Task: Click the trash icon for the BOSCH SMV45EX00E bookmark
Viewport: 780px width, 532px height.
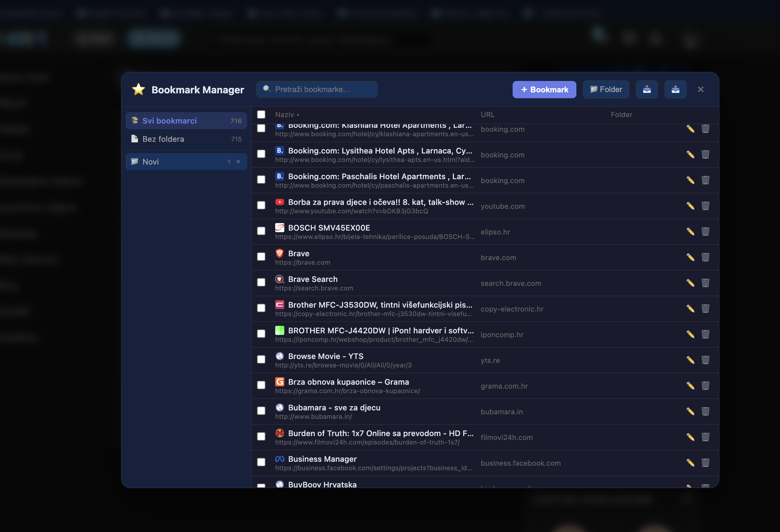Action: pos(706,232)
